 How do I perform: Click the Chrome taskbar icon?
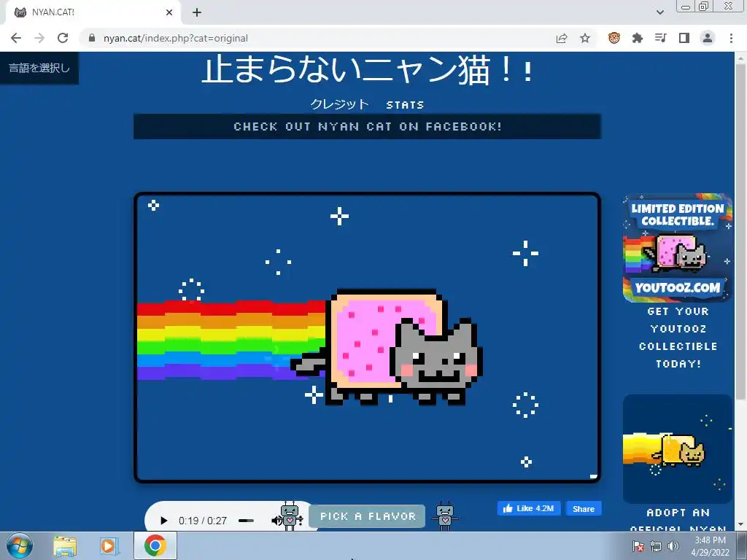click(155, 545)
